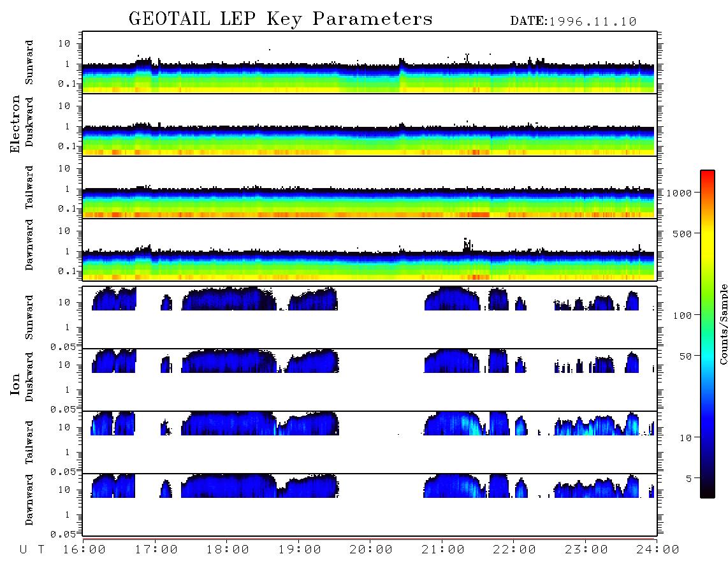This screenshot has height=561, width=728.
Task: Click the Counts/Sample color bar
Action: pyautogui.click(x=707, y=334)
